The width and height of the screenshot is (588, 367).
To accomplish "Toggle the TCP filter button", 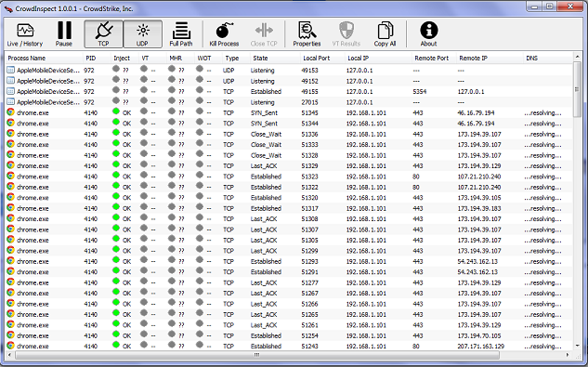I will (103, 34).
